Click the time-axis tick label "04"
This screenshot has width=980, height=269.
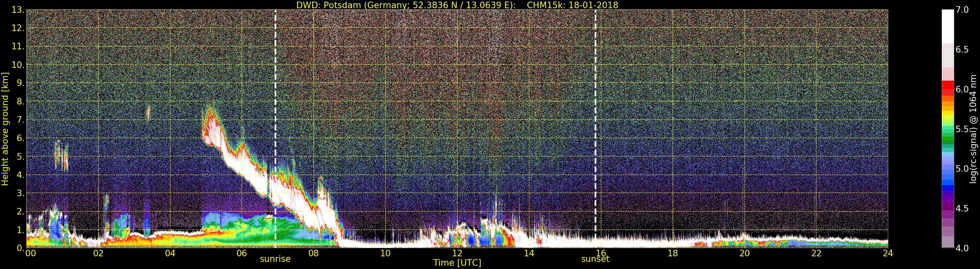[170, 253]
